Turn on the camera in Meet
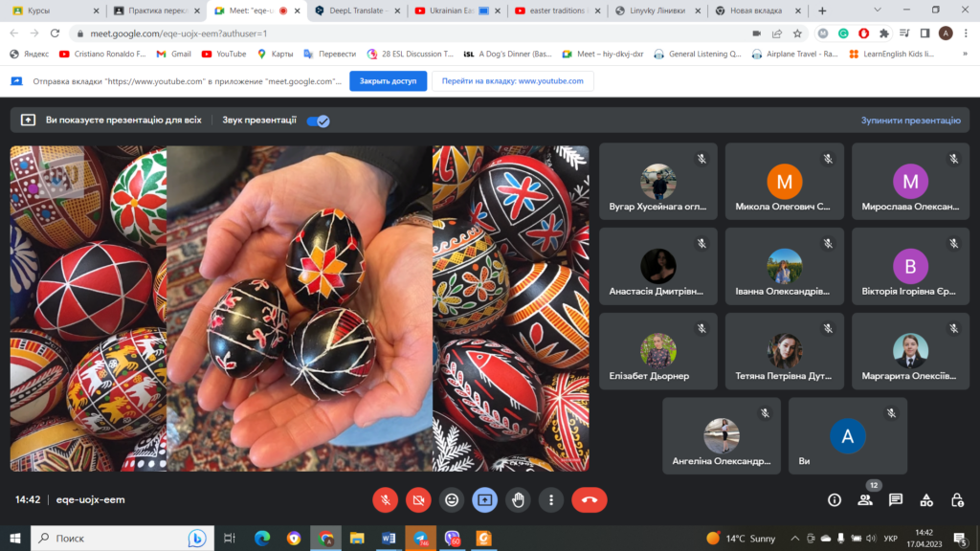980x551 pixels. click(x=418, y=499)
